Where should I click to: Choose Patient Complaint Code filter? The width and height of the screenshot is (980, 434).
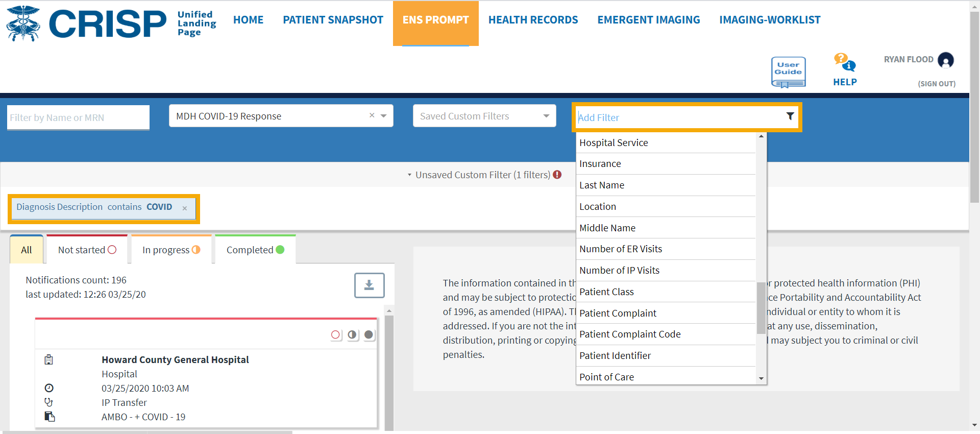tap(666, 334)
